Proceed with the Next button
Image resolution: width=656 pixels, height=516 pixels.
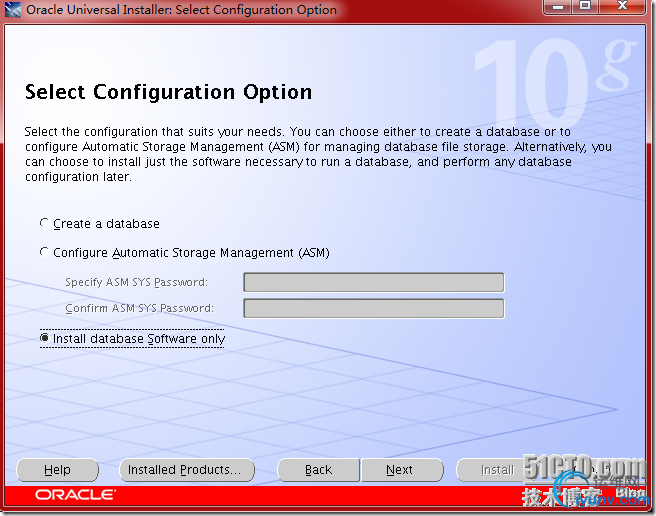(402, 470)
